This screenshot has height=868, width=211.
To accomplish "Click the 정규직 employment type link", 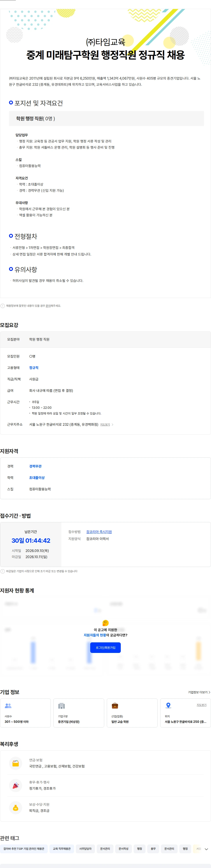I will click(x=34, y=368).
